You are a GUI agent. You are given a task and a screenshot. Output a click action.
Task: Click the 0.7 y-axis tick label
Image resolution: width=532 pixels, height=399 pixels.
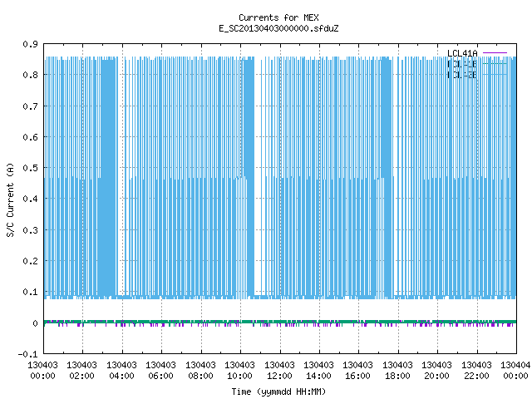tap(30, 106)
